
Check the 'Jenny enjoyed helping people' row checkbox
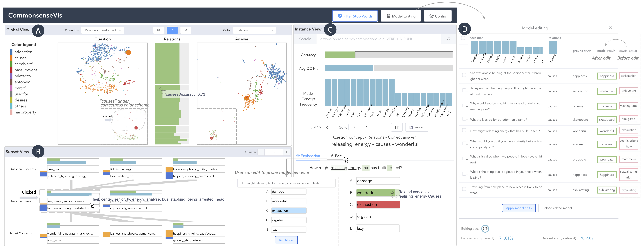pyautogui.click(x=464, y=90)
